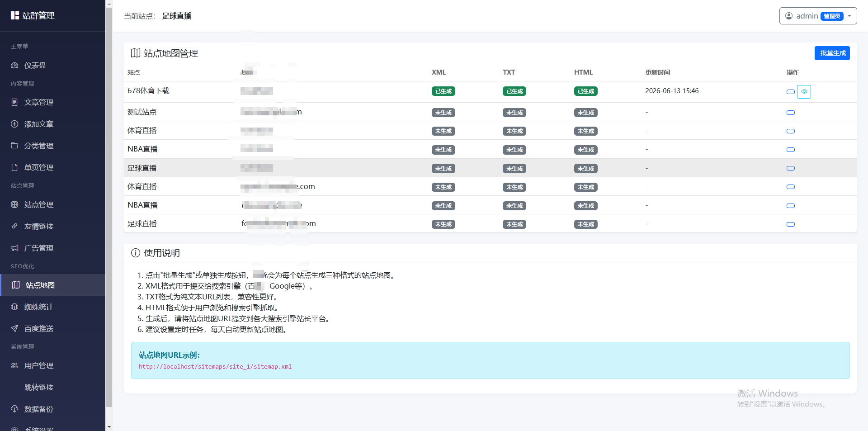Click generate button in highlighted 足球直播 row
868x431 pixels.
pyautogui.click(x=791, y=168)
